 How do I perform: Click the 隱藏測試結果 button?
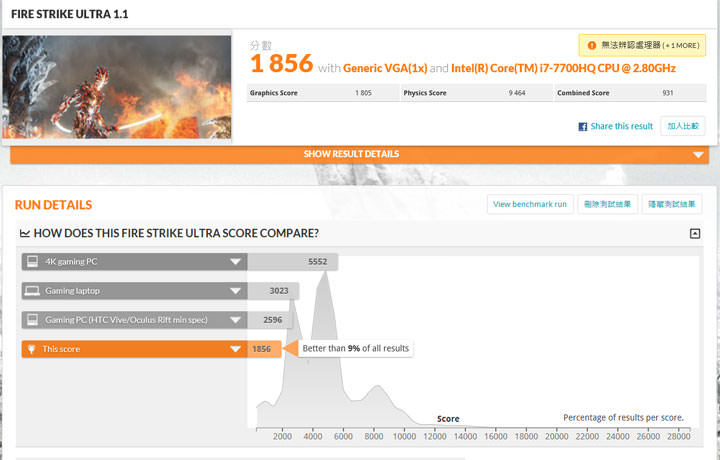click(671, 204)
